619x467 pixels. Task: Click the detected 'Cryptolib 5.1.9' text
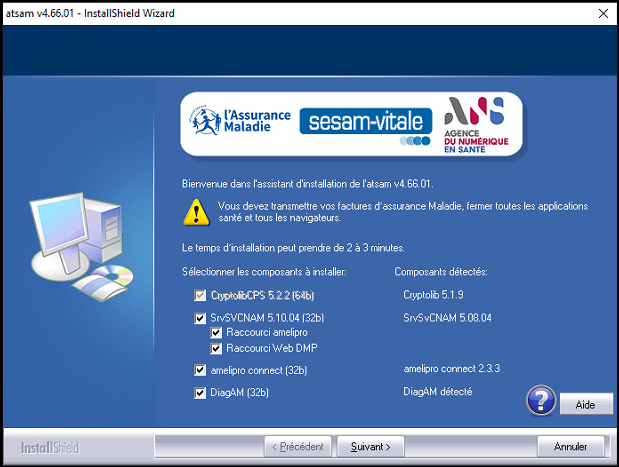[433, 295]
